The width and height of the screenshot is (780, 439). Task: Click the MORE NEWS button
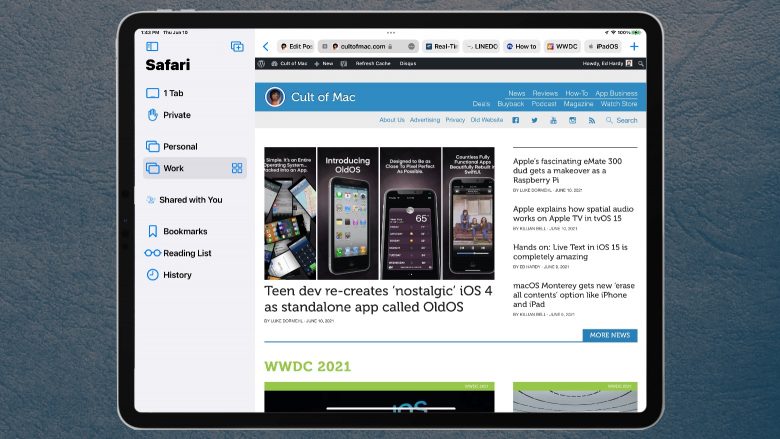tap(609, 336)
